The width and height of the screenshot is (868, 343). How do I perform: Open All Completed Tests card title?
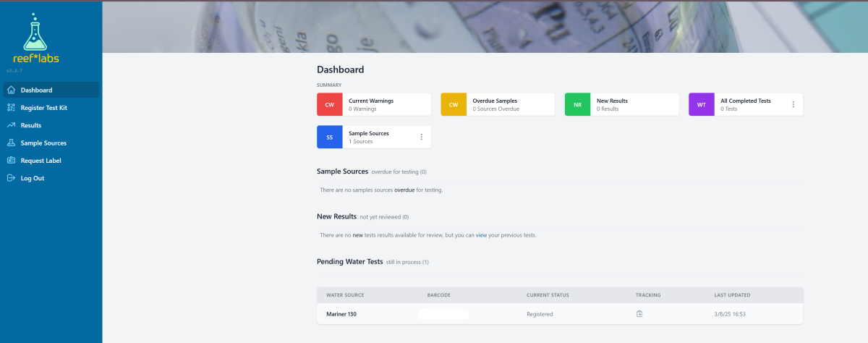[x=745, y=101]
